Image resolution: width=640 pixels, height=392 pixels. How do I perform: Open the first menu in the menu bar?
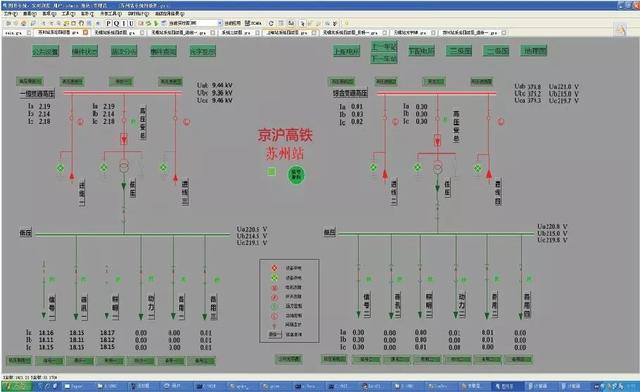(x=10, y=14)
